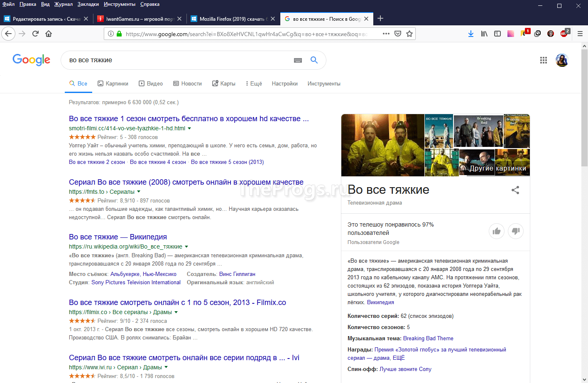Image resolution: width=588 pixels, height=383 pixels.
Task: Show site information via the info icon
Action: point(111,34)
